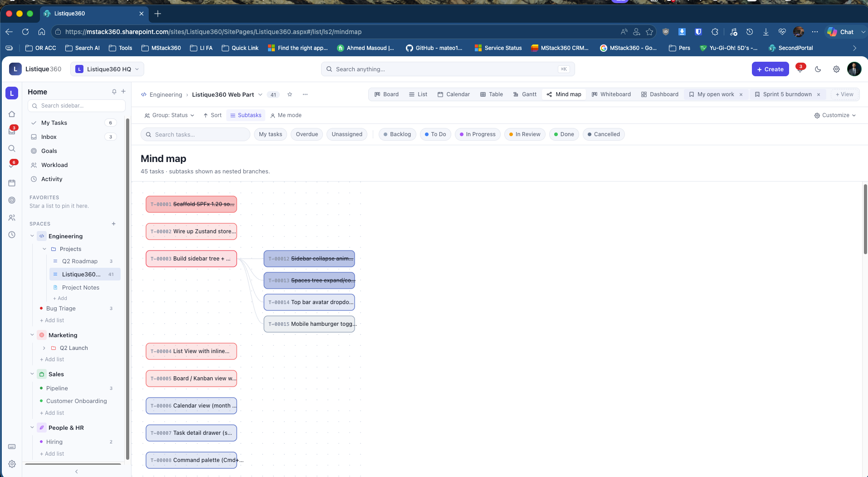The image size is (868, 477).
Task: Open inbox rail icon with badge 3
Action: tap(12, 131)
